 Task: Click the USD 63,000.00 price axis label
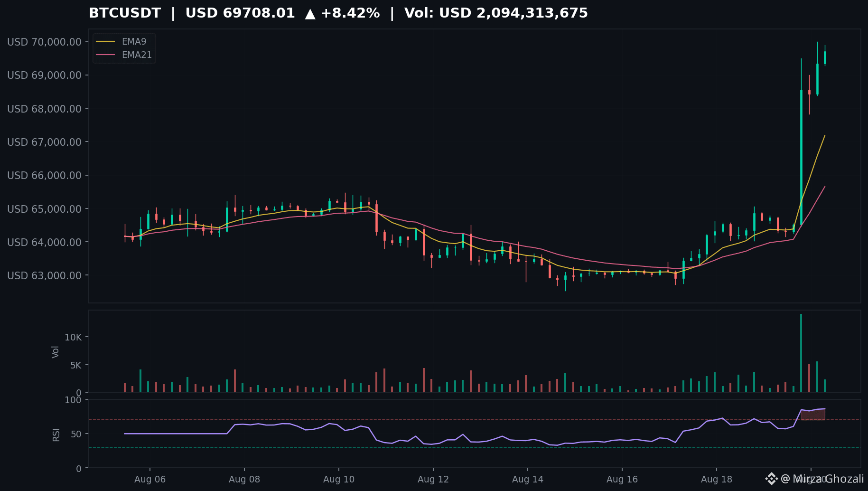tap(44, 275)
